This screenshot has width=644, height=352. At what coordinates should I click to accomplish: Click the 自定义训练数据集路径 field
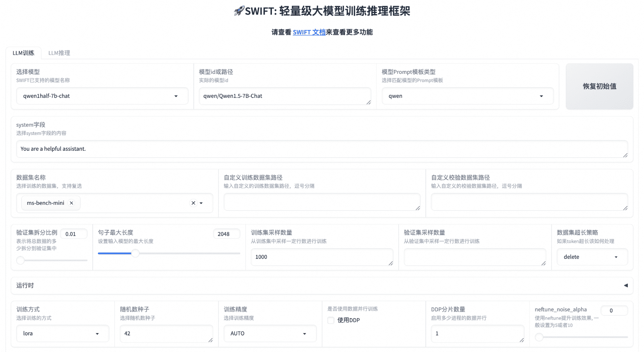click(x=322, y=202)
